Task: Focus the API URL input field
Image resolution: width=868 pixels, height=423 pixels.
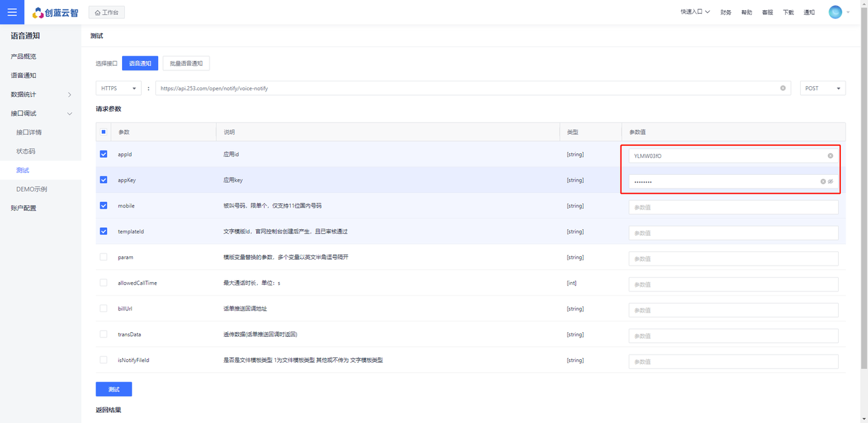Action: 473,88
